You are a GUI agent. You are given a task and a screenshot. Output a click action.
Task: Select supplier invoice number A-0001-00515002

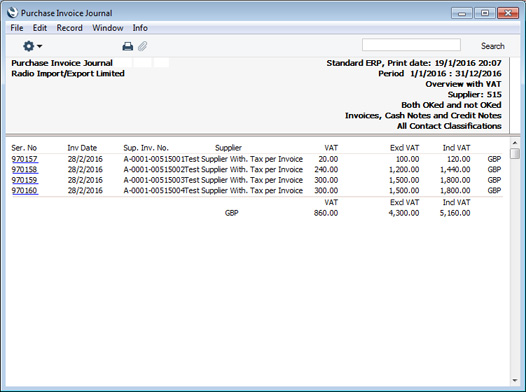click(x=154, y=169)
